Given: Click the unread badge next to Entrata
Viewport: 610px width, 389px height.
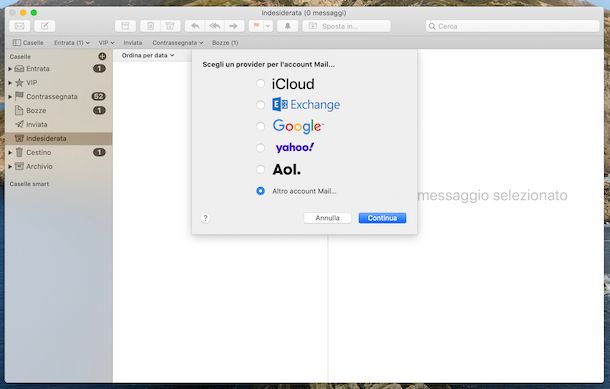Looking at the screenshot, I should [x=99, y=68].
